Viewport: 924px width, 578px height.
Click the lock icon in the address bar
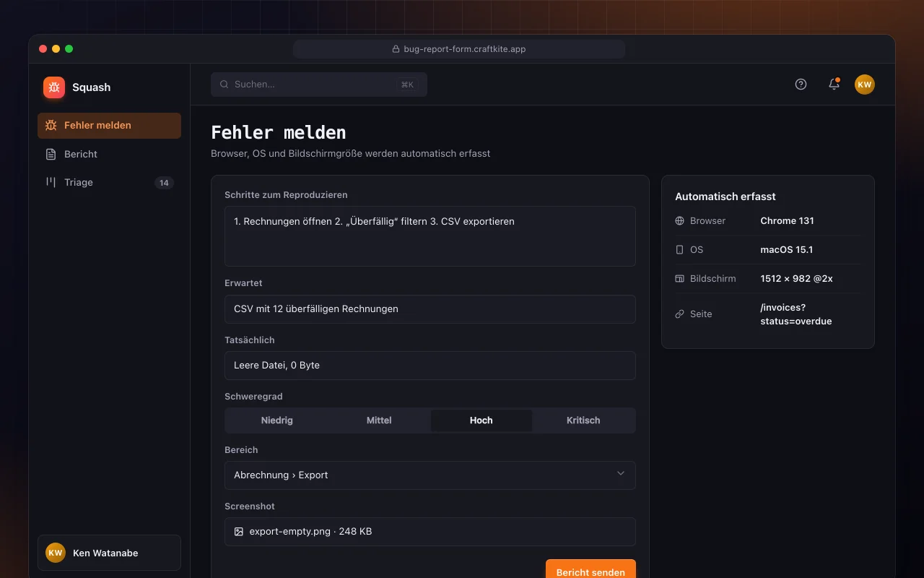396,49
